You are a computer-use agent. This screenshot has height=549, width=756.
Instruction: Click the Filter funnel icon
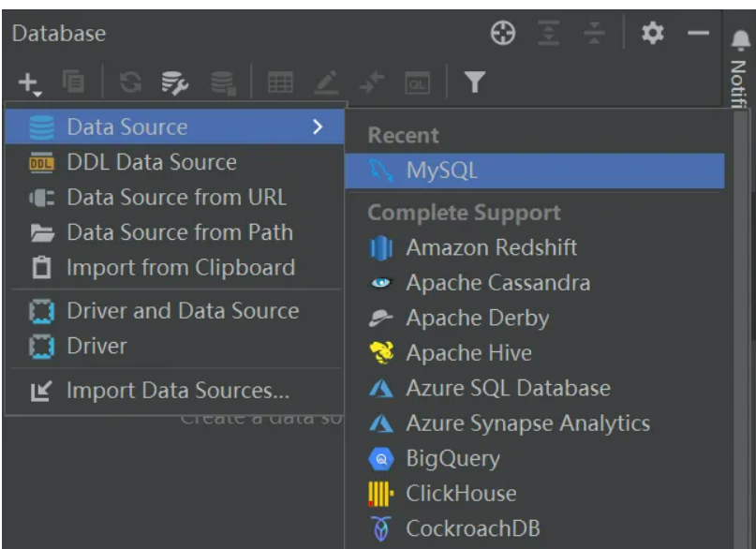(x=474, y=82)
